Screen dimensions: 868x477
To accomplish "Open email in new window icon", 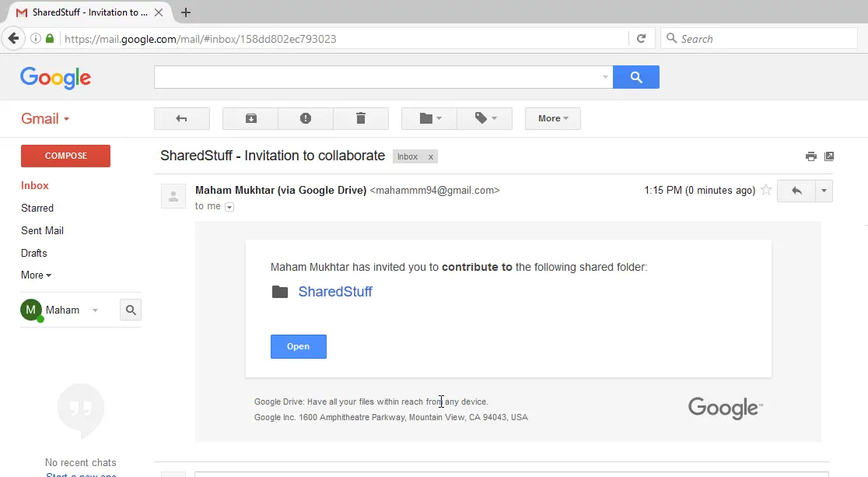I will 828,156.
